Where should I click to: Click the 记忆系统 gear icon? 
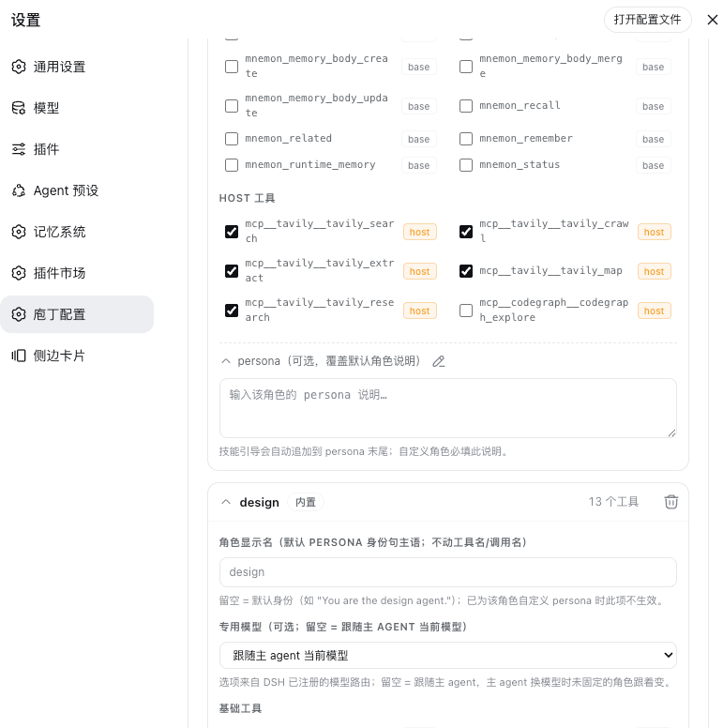point(19,232)
